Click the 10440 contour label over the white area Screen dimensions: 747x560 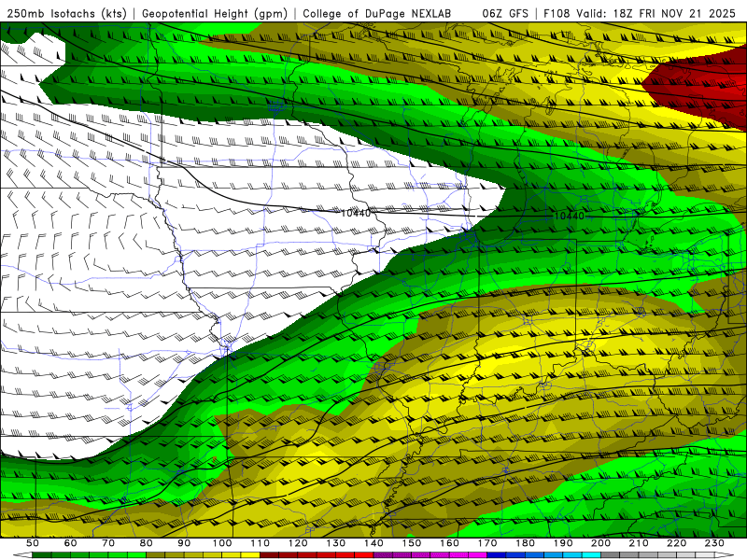point(356,213)
